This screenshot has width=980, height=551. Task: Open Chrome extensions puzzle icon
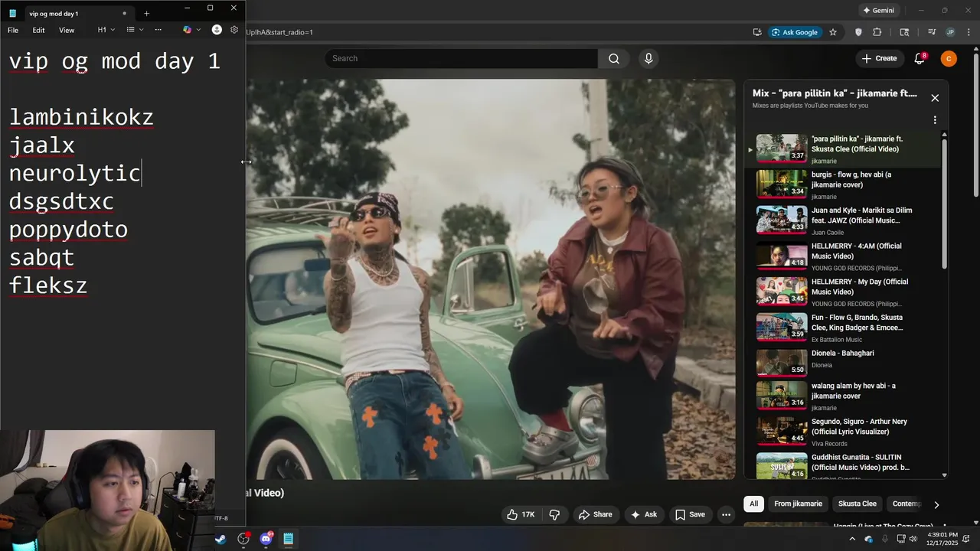[877, 32]
